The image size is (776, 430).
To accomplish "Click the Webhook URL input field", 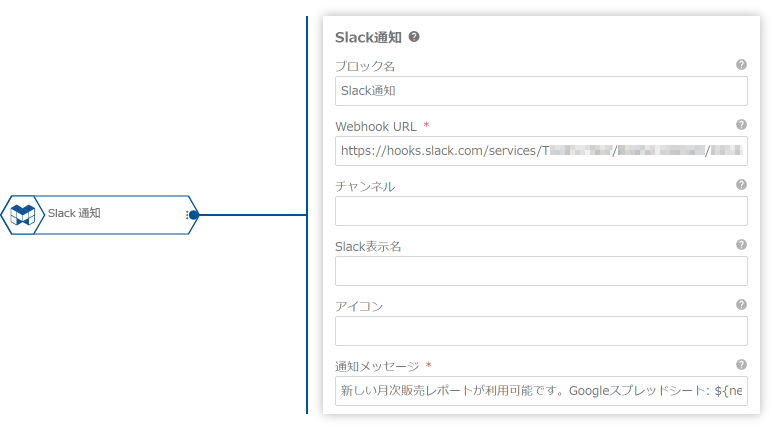I will (x=541, y=151).
